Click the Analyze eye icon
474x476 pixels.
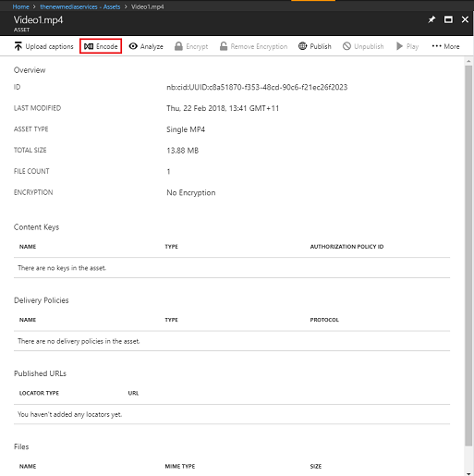133,46
